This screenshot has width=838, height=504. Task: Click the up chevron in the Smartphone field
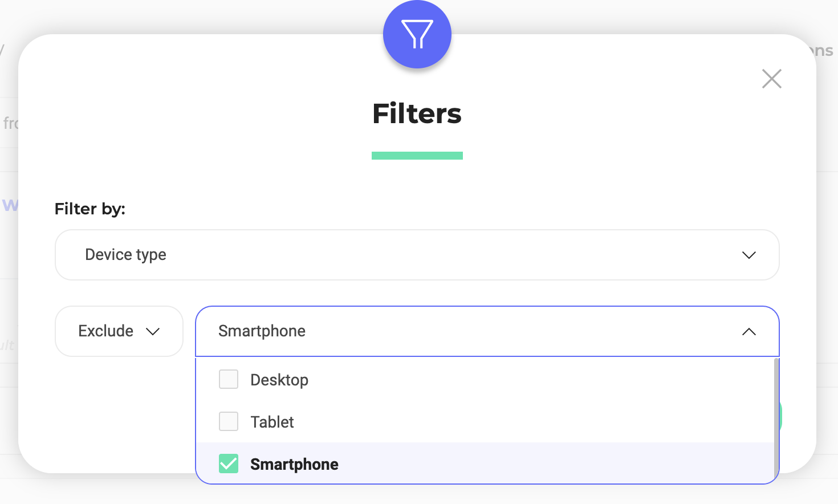click(x=749, y=331)
